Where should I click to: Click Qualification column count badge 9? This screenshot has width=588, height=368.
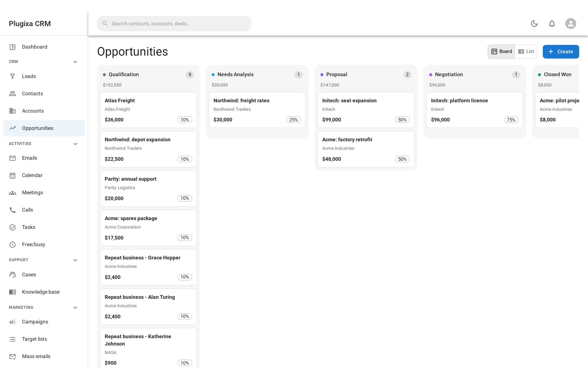point(190,75)
